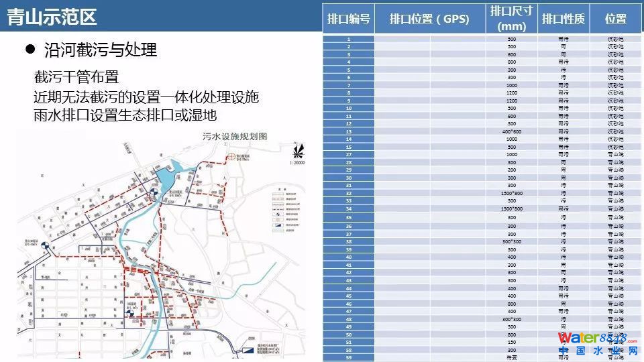This screenshot has height=362, width=644.
Task: Select the 排口位置 (GPS) column header
Action: (x=429, y=19)
